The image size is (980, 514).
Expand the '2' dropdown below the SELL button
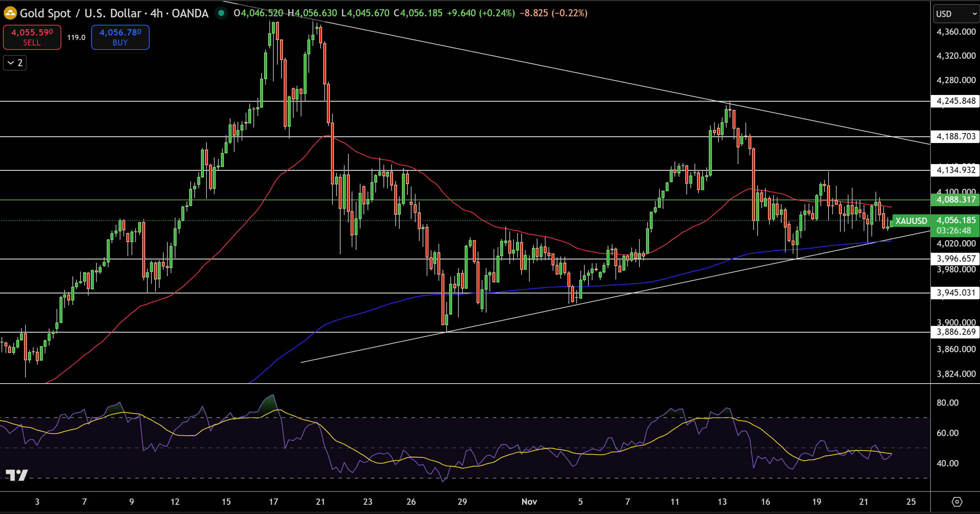[x=14, y=63]
